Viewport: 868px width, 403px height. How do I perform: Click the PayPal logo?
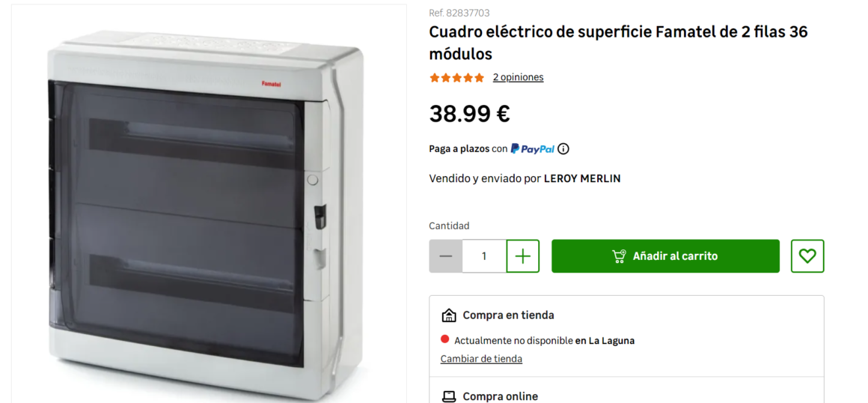(x=532, y=148)
